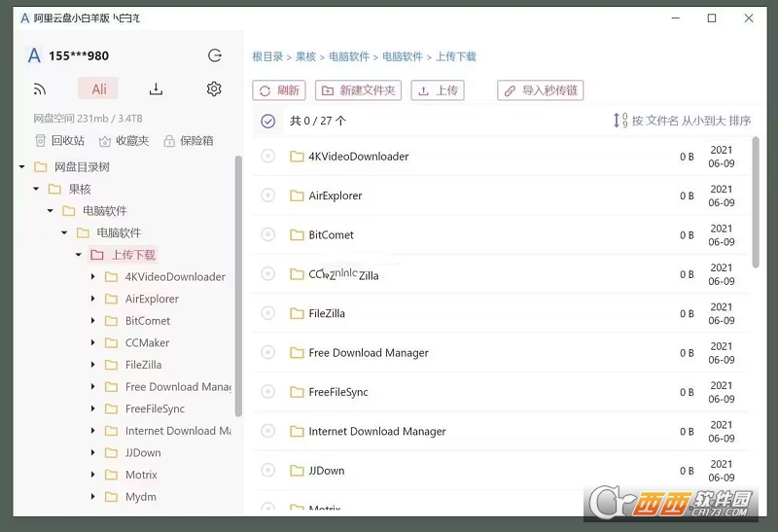Image resolution: width=778 pixels, height=532 pixels.
Task: Select Internet Download Manager tree entry
Action: [x=178, y=431]
